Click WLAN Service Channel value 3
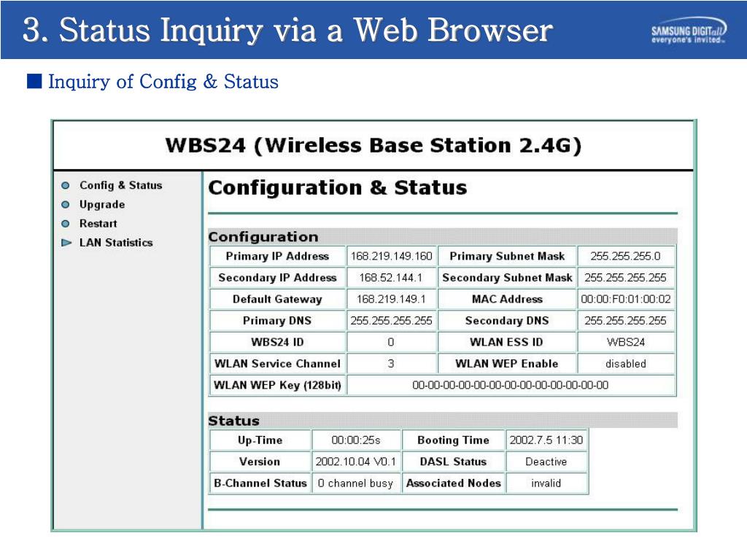The height and width of the screenshot is (560, 747). click(391, 363)
